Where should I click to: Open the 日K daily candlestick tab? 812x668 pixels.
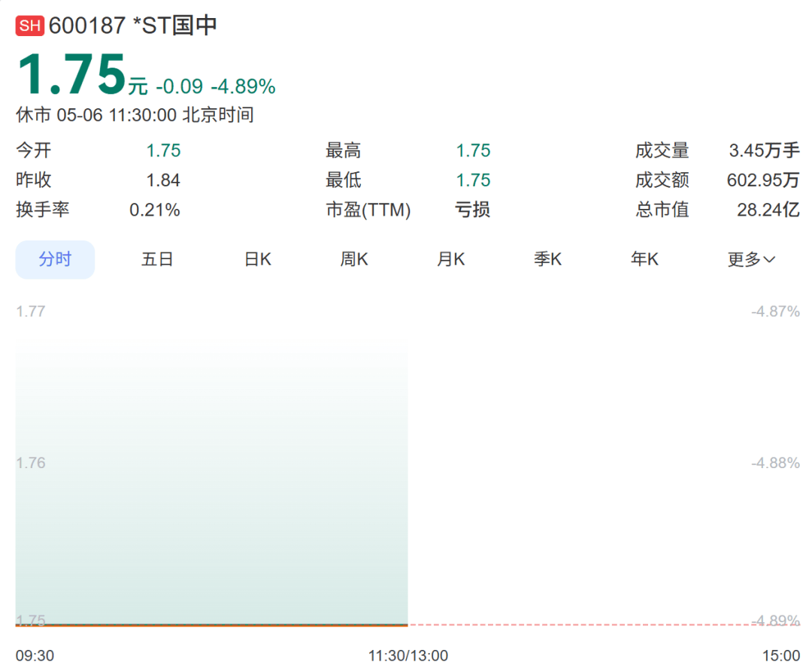(257, 259)
